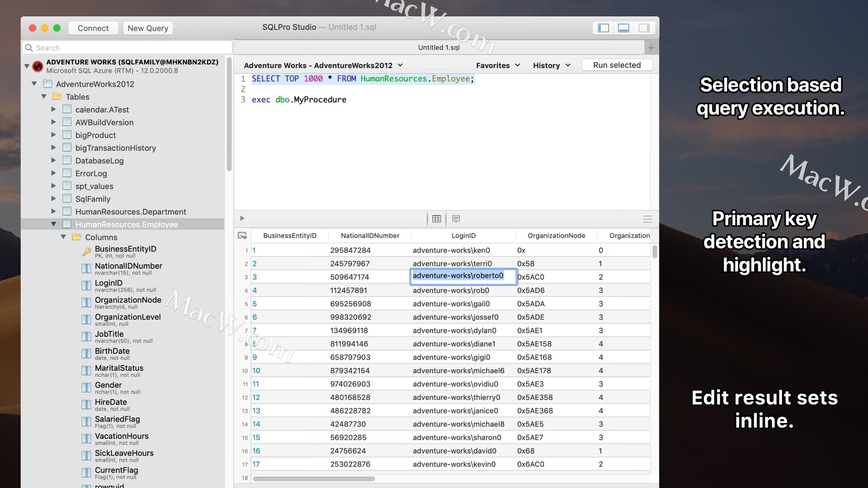Open the Adventure Works database selector dropdown
868x488 pixels.
click(323, 66)
